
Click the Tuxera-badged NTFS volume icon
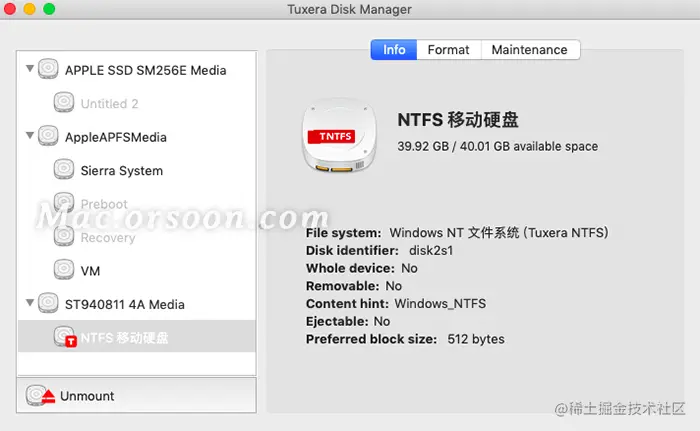click(x=65, y=337)
